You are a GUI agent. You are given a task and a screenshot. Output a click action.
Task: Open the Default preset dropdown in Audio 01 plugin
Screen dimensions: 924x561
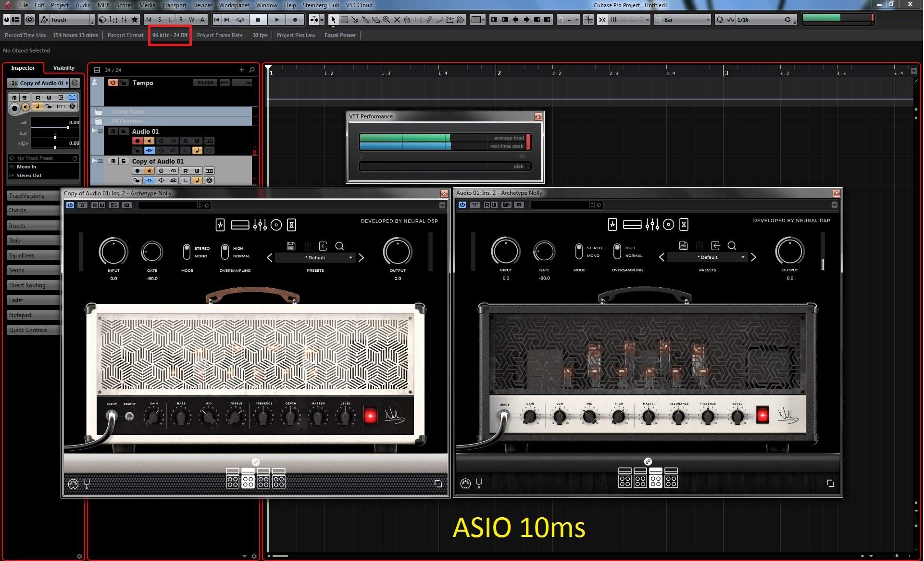pos(708,257)
